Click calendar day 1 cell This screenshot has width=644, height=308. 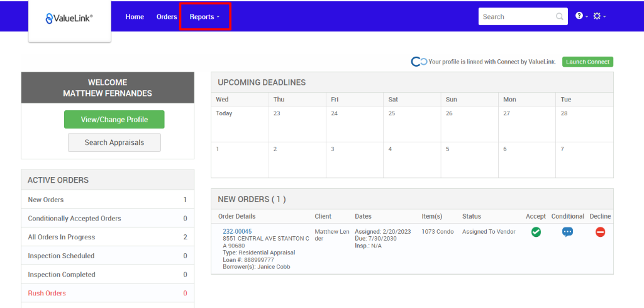240,160
